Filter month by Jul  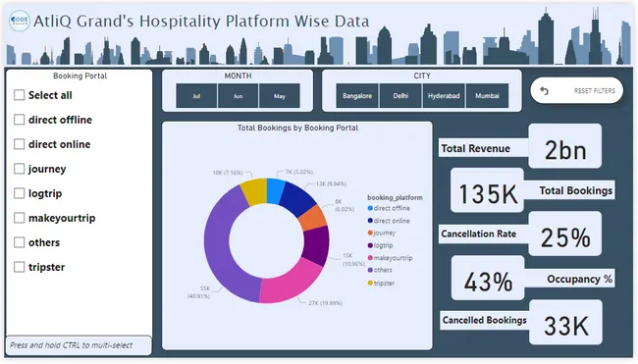click(x=196, y=96)
